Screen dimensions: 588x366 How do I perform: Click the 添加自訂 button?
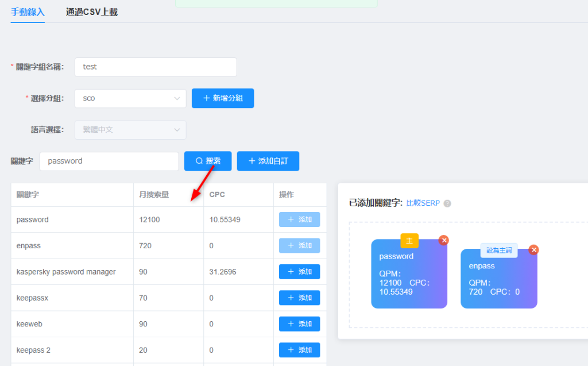click(x=268, y=161)
